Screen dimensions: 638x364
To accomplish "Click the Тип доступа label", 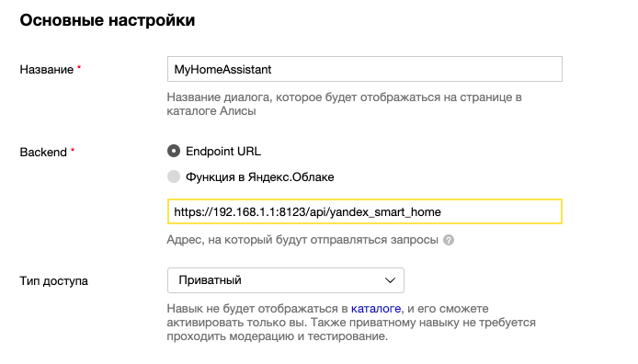I will tap(53, 281).
